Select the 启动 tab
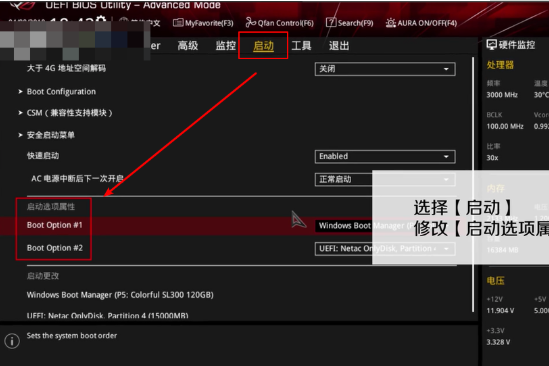 click(263, 46)
